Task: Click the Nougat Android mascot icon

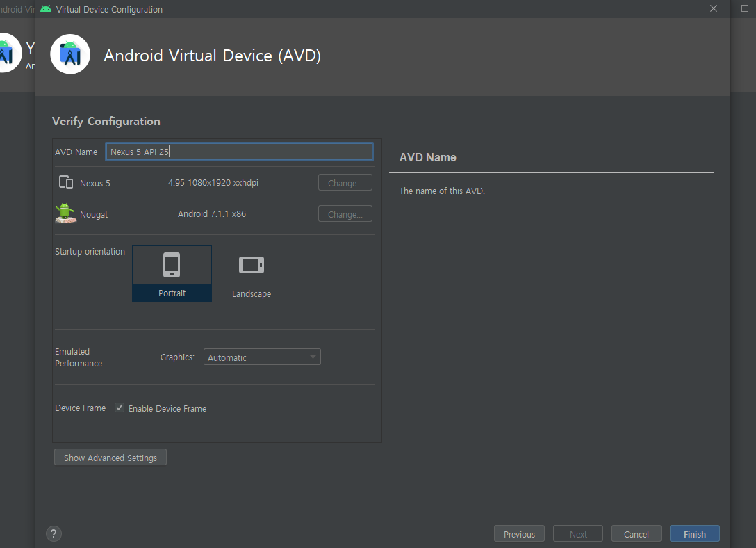Action: point(65,213)
